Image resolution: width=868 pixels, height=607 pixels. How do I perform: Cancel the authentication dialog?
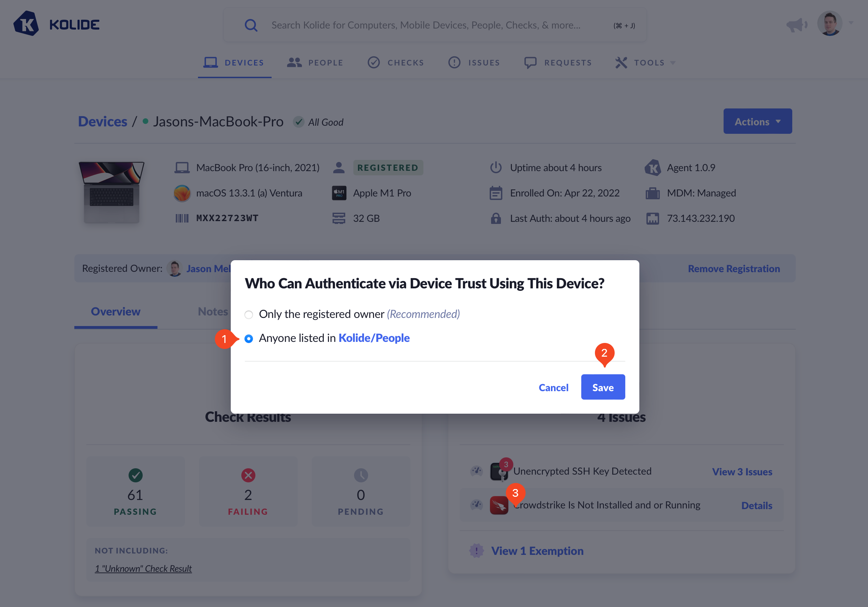pos(553,387)
